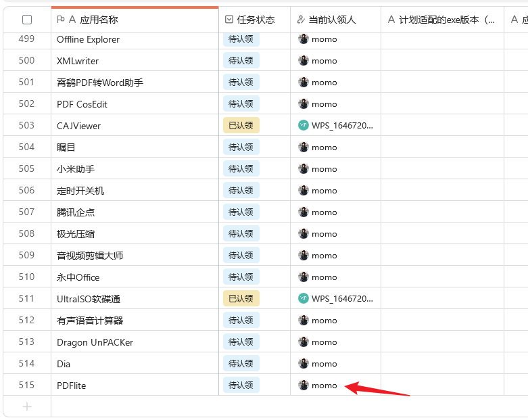Select row number 503

(x=26, y=125)
